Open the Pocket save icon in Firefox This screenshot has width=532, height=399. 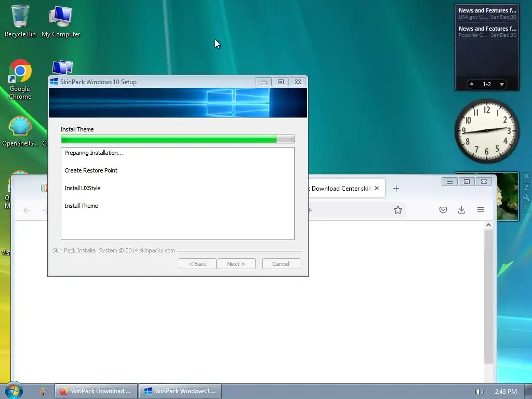(443, 210)
